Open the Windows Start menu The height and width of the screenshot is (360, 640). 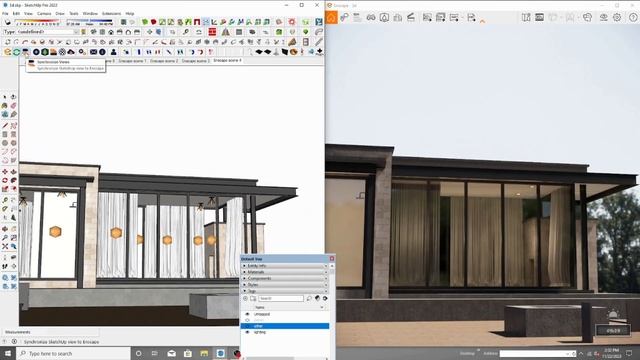tap(8, 353)
